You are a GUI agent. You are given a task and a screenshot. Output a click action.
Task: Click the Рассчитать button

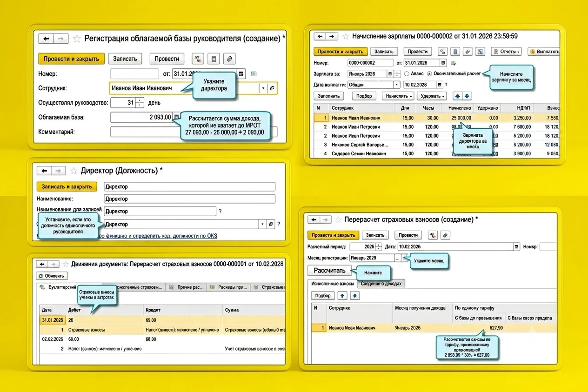tap(329, 271)
